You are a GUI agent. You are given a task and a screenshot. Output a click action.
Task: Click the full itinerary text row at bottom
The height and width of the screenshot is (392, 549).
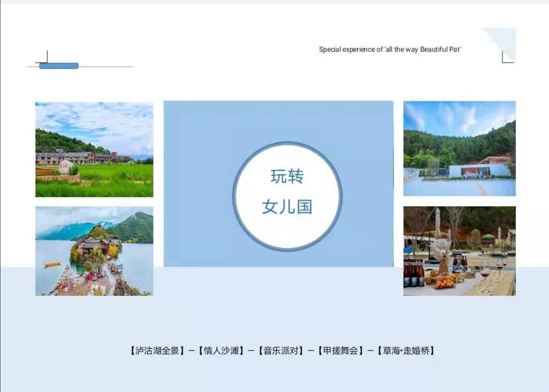[x=282, y=350]
